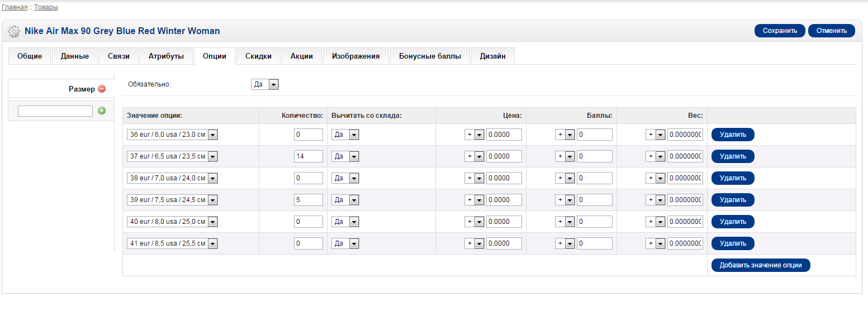Click the Отменить button

832,31
